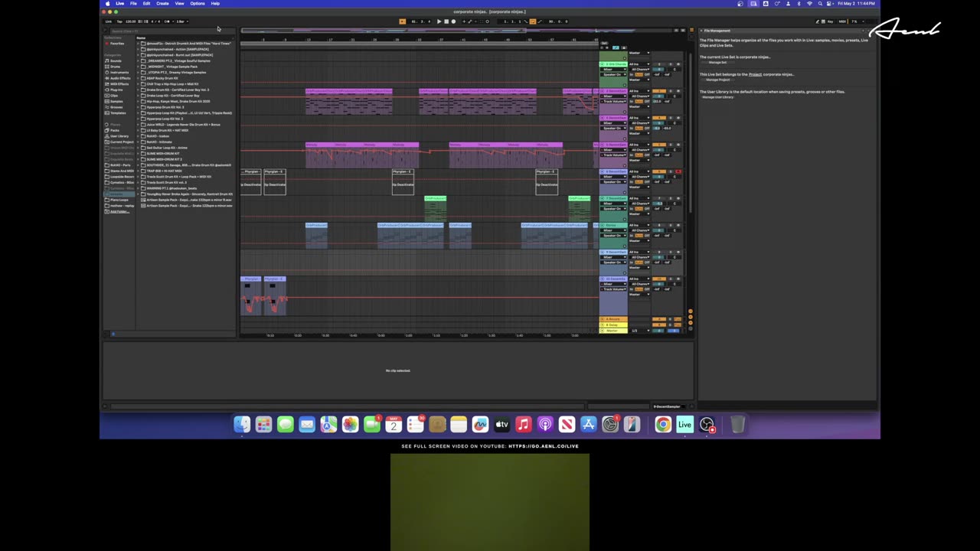980x551 pixels.
Task: Open the Drums category in browser
Action: tap(115, 67)
